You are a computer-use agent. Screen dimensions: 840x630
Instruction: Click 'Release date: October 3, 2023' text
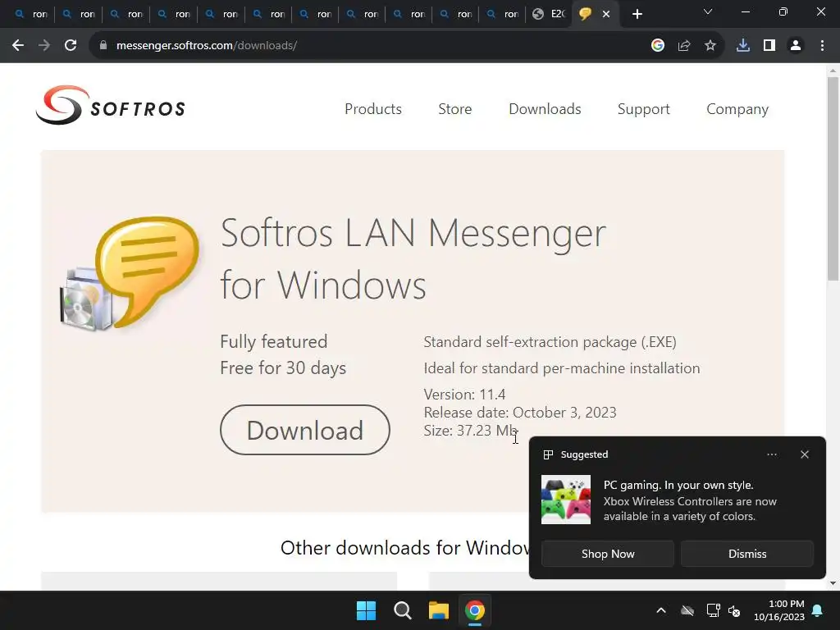(520, 413)
